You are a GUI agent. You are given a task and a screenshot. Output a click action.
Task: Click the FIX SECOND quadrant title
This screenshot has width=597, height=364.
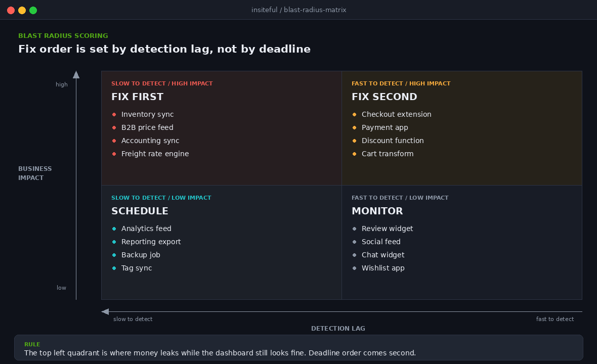point(384,97)
